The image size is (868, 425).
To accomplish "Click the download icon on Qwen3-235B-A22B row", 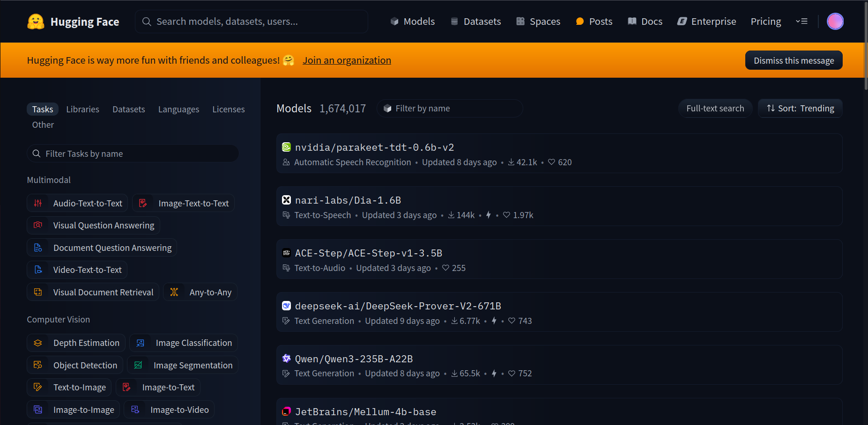I will point(454,374).
